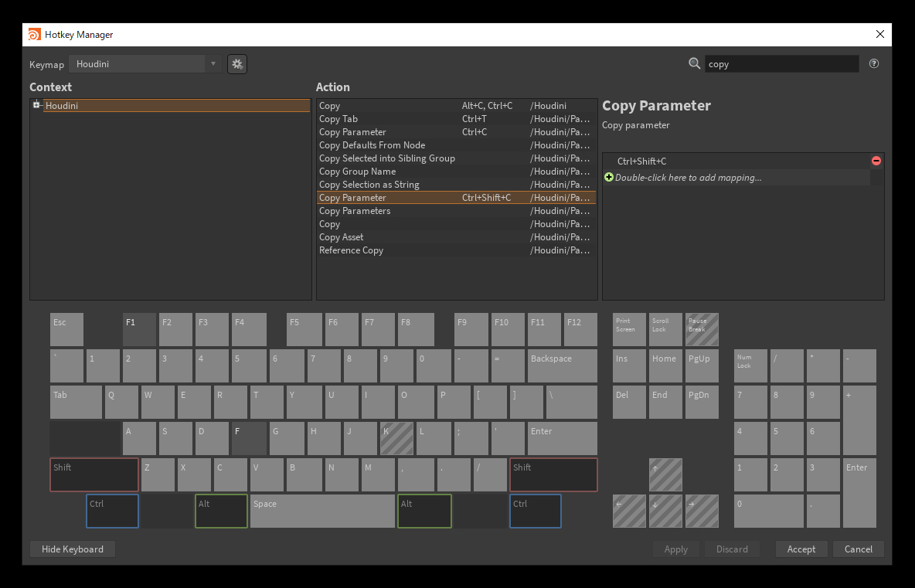Click the down arrow key
The image size is (915, 588).
pos(665,511)
